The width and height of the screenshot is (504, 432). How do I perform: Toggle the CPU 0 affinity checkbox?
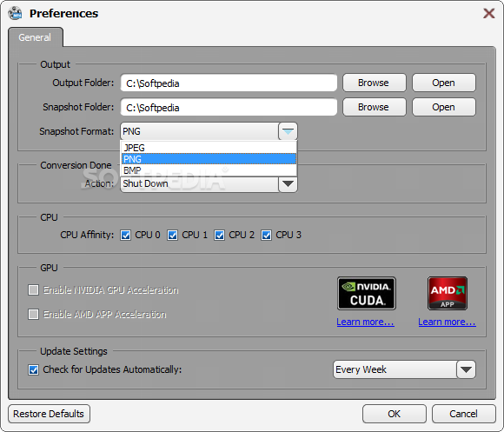(125, 236)
